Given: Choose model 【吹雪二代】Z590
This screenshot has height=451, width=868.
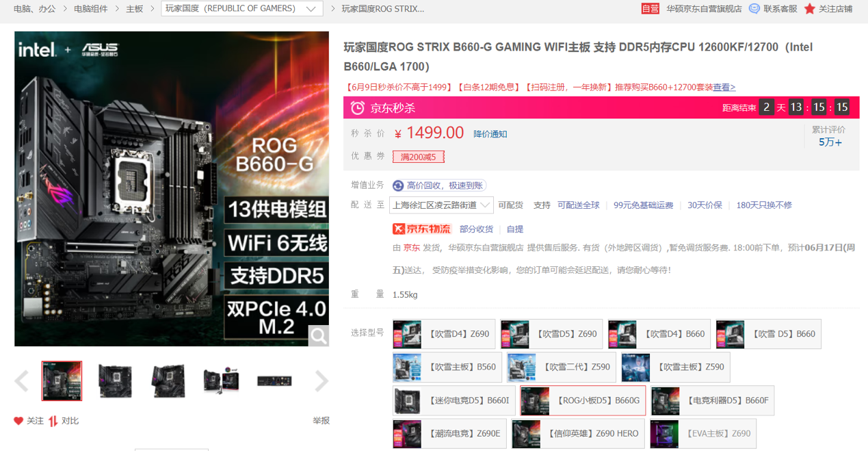Looking at the screenshot, I should click(562, 368).
